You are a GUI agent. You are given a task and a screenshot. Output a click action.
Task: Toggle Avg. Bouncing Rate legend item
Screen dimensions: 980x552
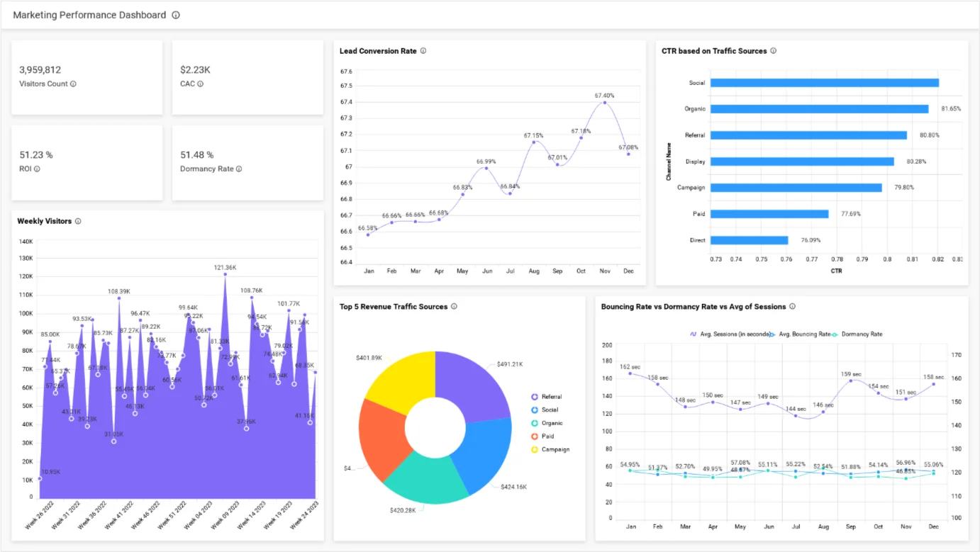800,334
